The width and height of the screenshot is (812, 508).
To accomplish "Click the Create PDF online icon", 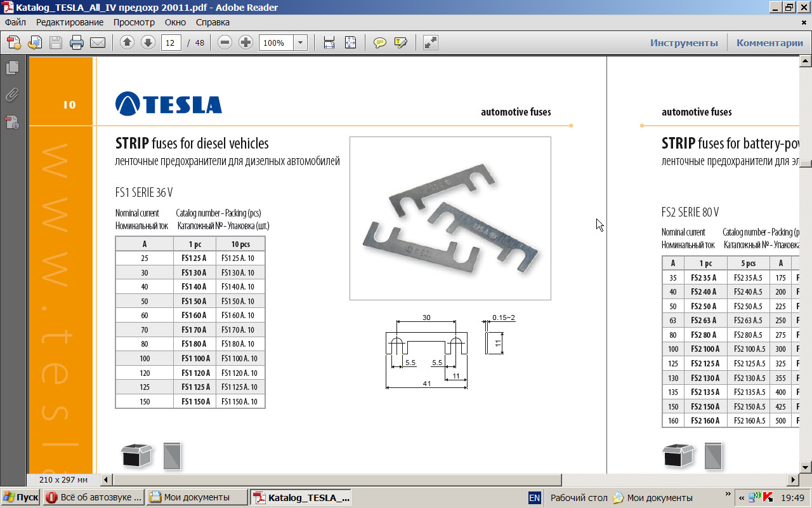I will click(14, 43).
